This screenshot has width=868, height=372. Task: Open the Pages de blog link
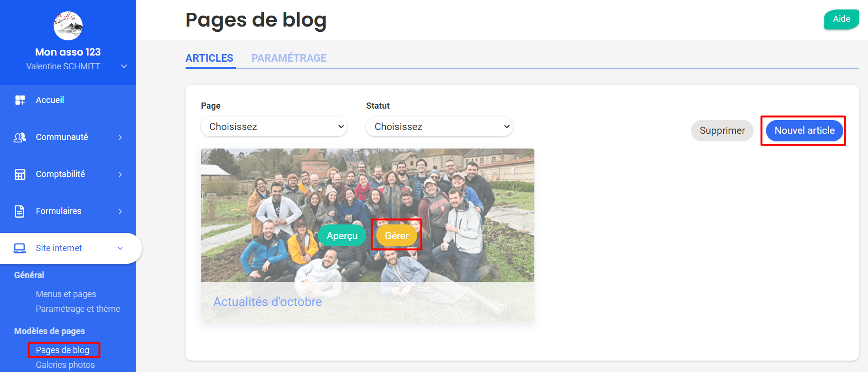click(63, 350)
